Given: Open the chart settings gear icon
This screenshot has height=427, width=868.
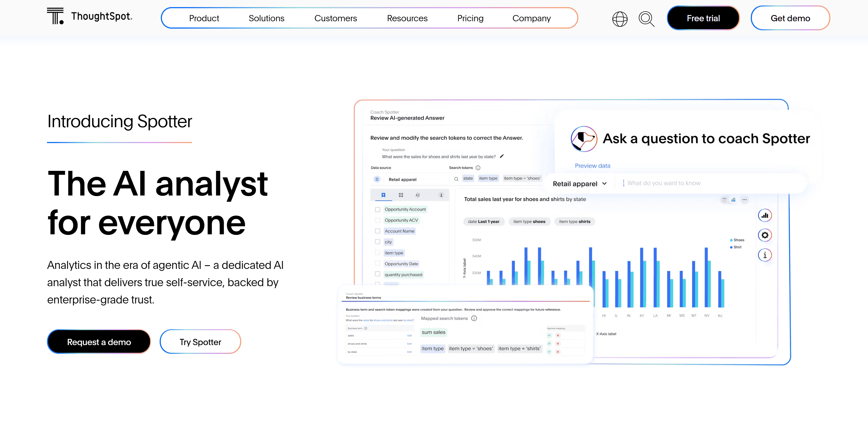Looking at the screenshot, I should coord(765,235).
